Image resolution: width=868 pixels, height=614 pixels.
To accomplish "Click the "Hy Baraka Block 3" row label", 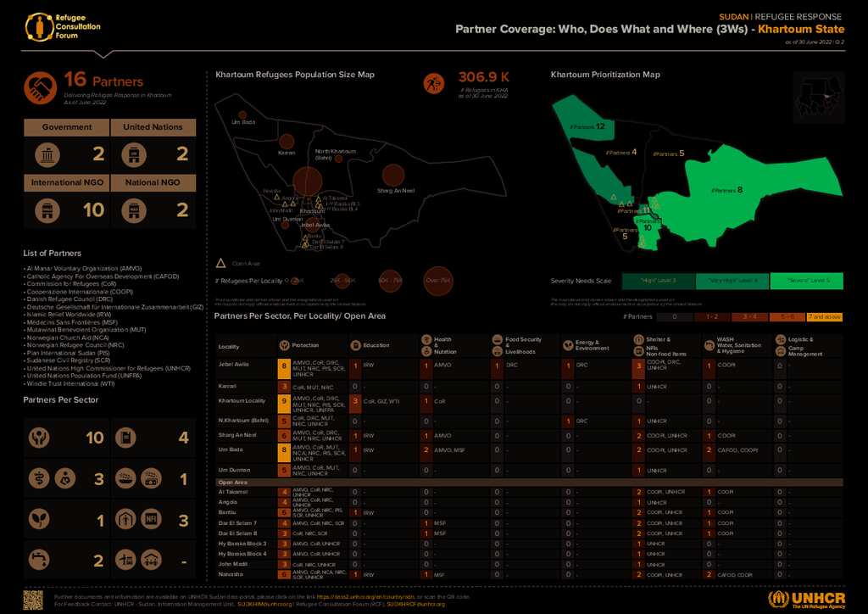I will 242,544.
